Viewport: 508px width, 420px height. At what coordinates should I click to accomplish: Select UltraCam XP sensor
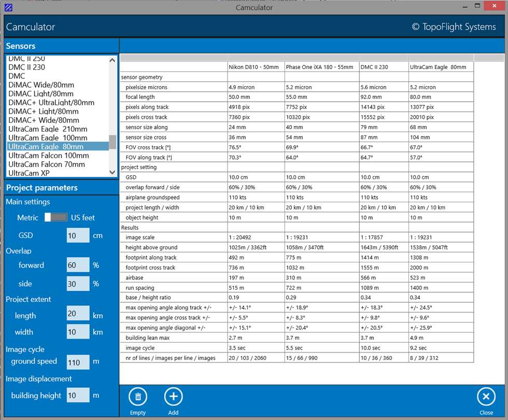(29, 173)
